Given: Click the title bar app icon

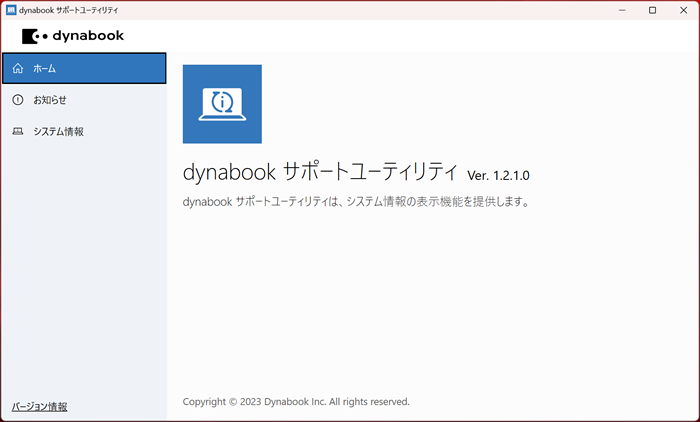Looking at the screenshot, I should (11, 10).
